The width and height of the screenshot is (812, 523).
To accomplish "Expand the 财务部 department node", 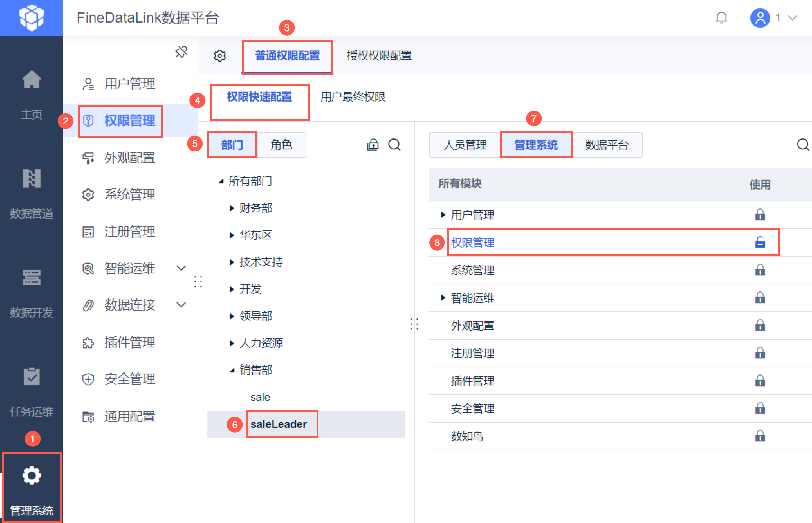I will pyautogui.click(x=232, y=208).
